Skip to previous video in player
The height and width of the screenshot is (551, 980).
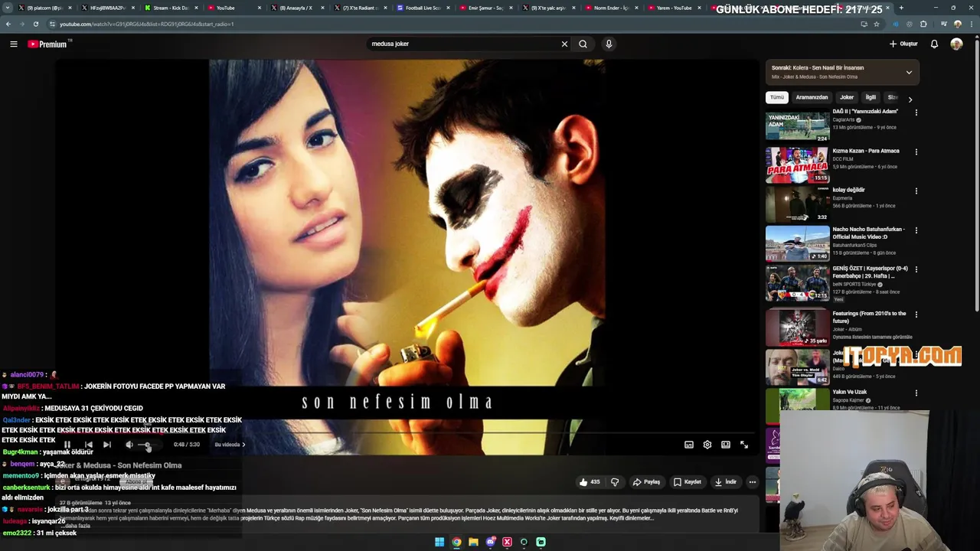[89, 445]
